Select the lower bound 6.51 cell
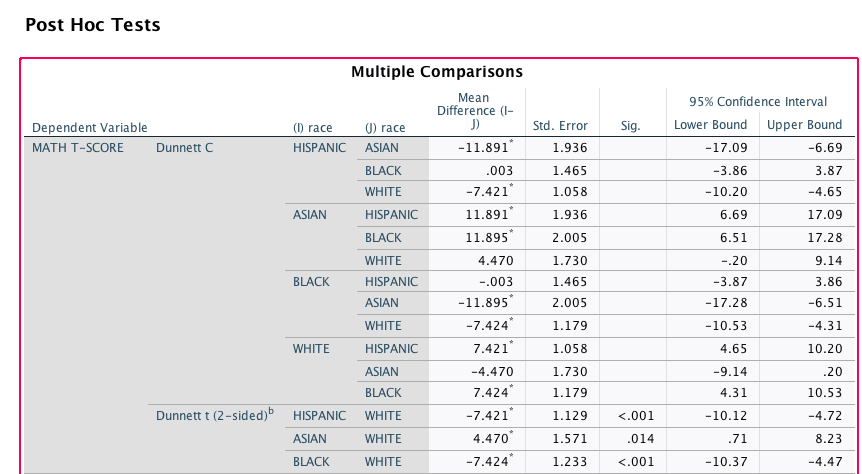Screen dimensions: 862x474 click(733, 238)
